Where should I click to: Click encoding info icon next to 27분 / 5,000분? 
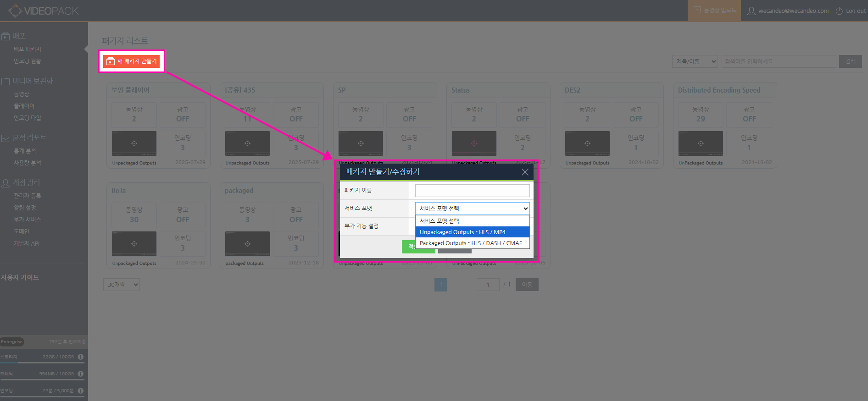coord(81,390)
